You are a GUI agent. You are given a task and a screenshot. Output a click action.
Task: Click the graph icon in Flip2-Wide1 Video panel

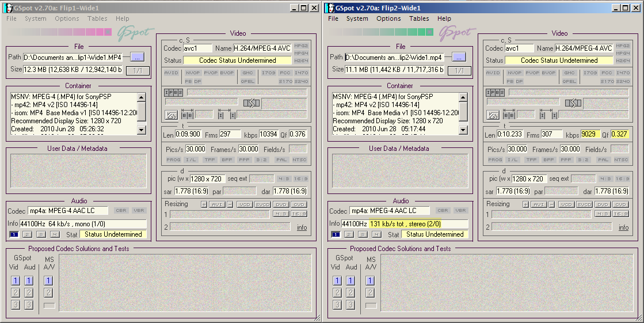pyautogui.click(x=493, y=115)
